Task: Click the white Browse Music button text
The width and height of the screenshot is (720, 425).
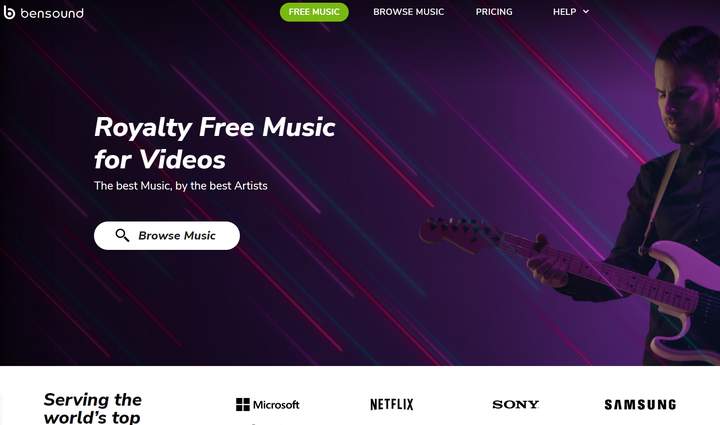Action: tap(177, 235)
